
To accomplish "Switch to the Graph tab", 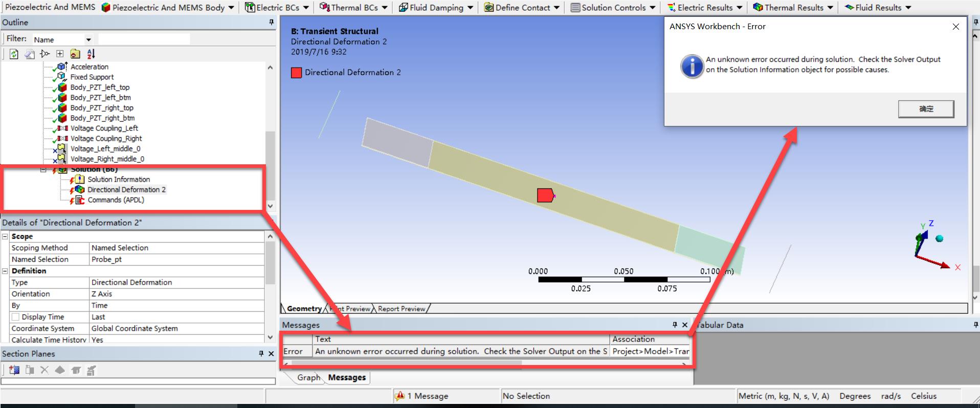I will [308, 377].
